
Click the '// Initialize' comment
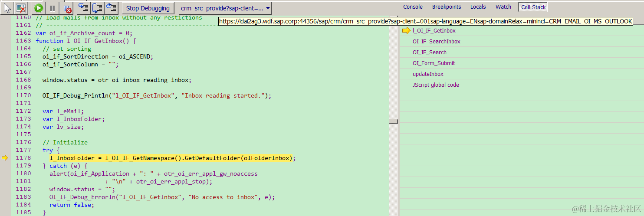point(65,142)
